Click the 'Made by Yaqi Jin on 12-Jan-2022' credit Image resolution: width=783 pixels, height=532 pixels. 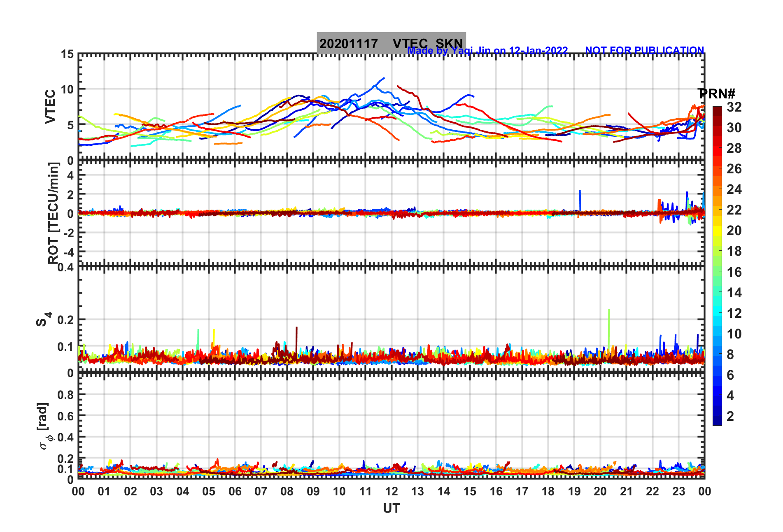(x=487, y=50)
